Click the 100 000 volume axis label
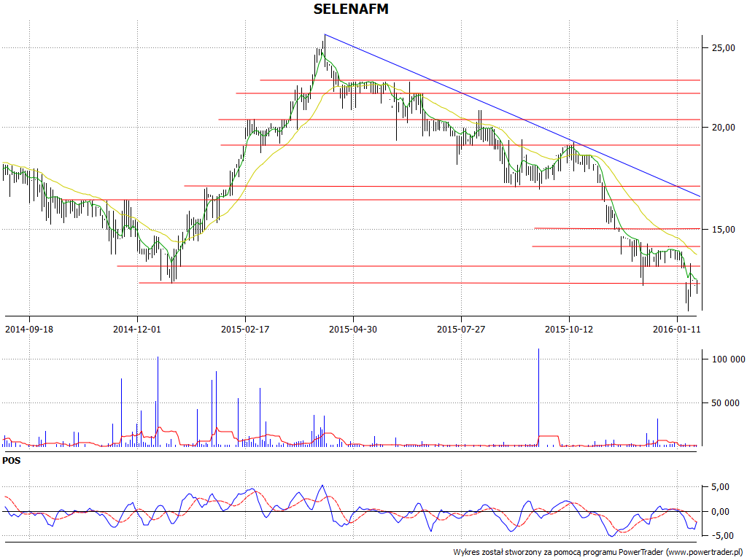Viewport: 747px width, 560px height. tap(729, 359)
